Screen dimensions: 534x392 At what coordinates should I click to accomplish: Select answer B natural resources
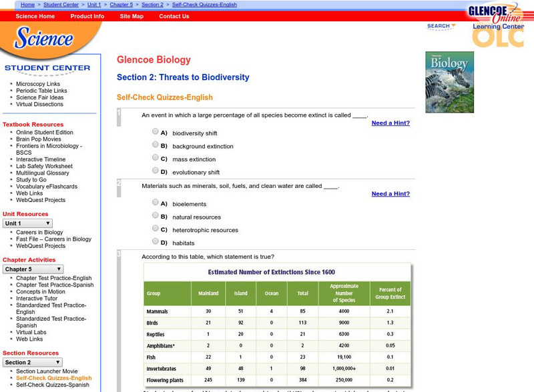coord(156,215)
